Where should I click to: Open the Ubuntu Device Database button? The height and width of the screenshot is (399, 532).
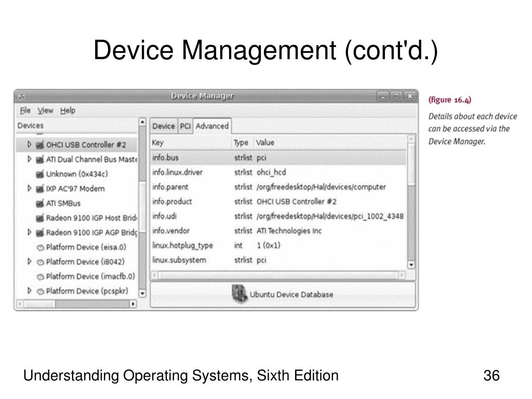tap(283, 295)
